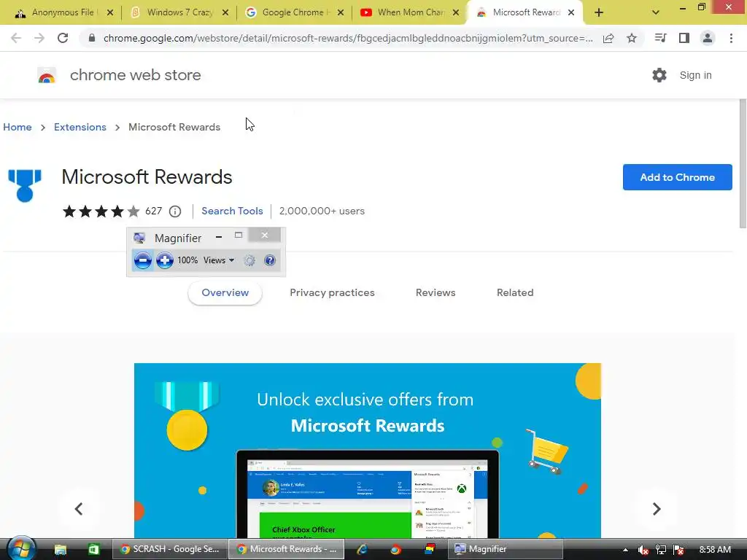Viewport: 747px width, 560px height.
Task: Open the Chrome profile avatar icon
Action: [x=708, y=38]
